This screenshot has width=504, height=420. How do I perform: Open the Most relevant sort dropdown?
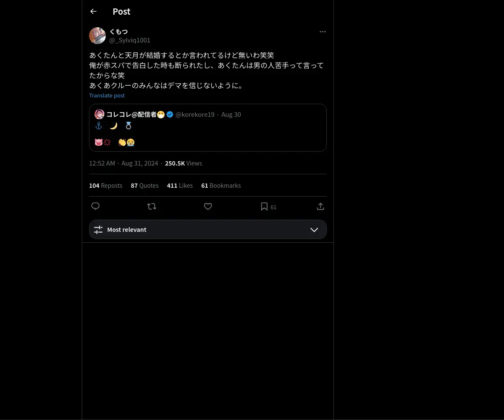208,230
